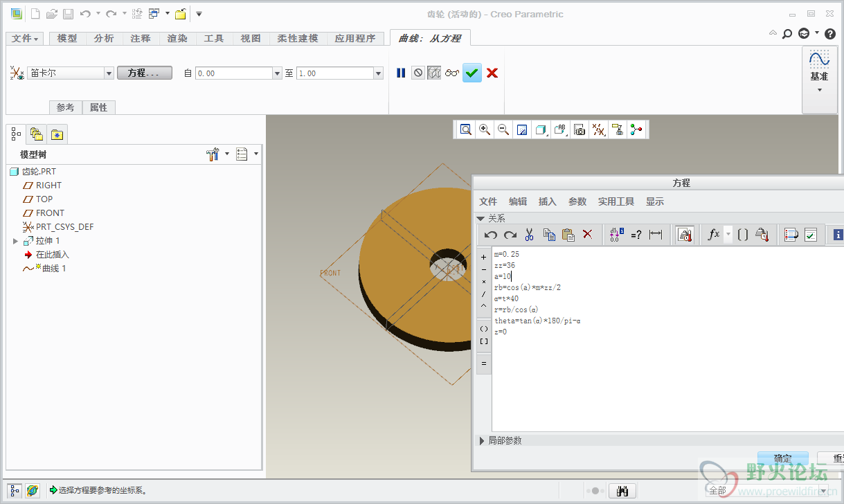The height and width of the screenshot is (504, 844).
Task: Select the Favorites tab icon
Action: click(57, 134)
